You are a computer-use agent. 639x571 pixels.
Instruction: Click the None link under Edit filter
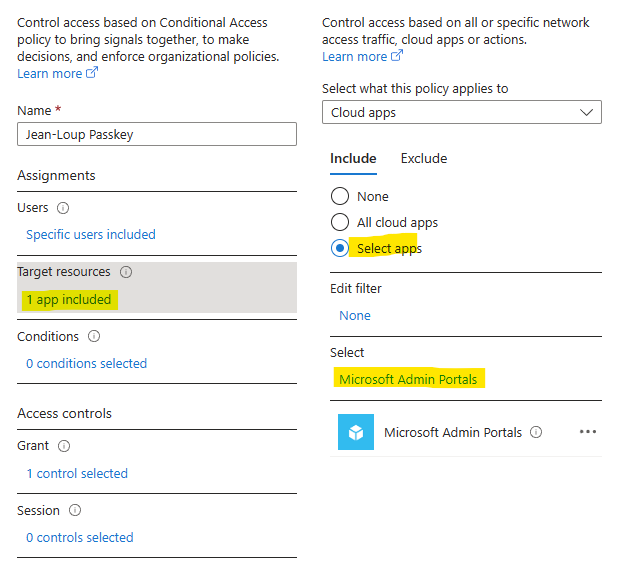click(x=355, y=315)
